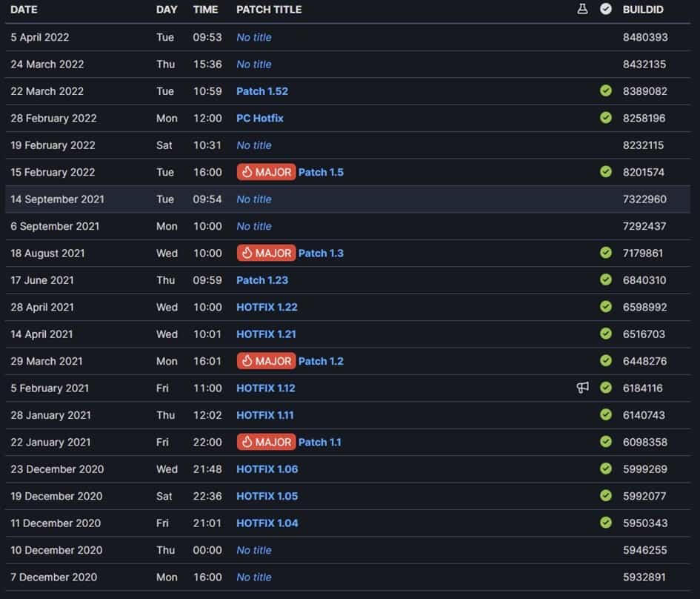The width and height of the screenshot is (700, 599).
Task: Click the checkmark icon in the header
Action: pyautogui.click(x=606, y=10)
